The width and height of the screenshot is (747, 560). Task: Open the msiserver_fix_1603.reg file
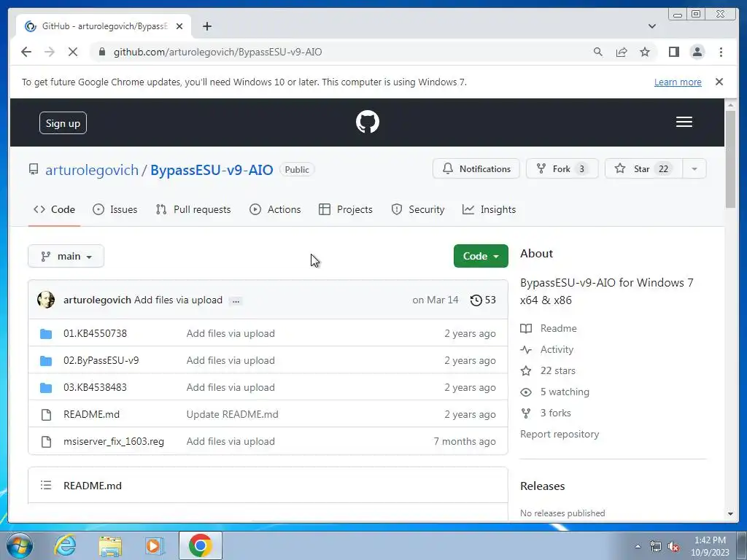114,441
